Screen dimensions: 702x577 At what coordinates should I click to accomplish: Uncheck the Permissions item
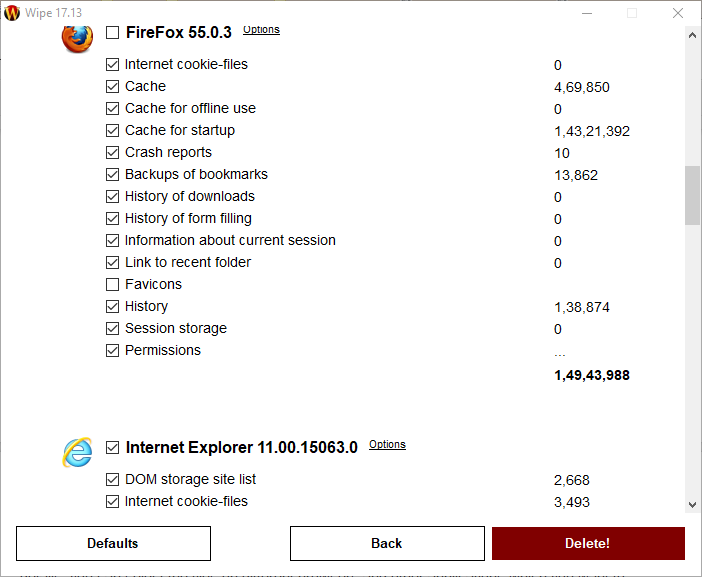click(112, 350)
